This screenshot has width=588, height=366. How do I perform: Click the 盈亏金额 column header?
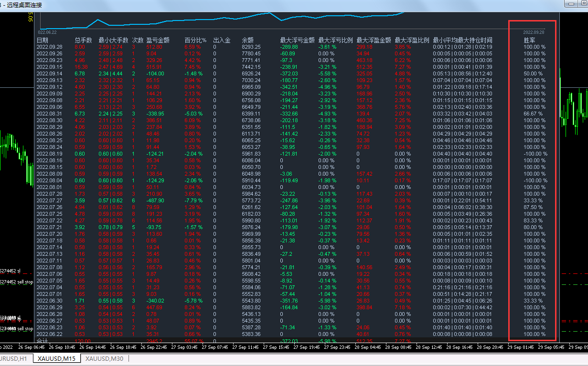pos(158,40)
